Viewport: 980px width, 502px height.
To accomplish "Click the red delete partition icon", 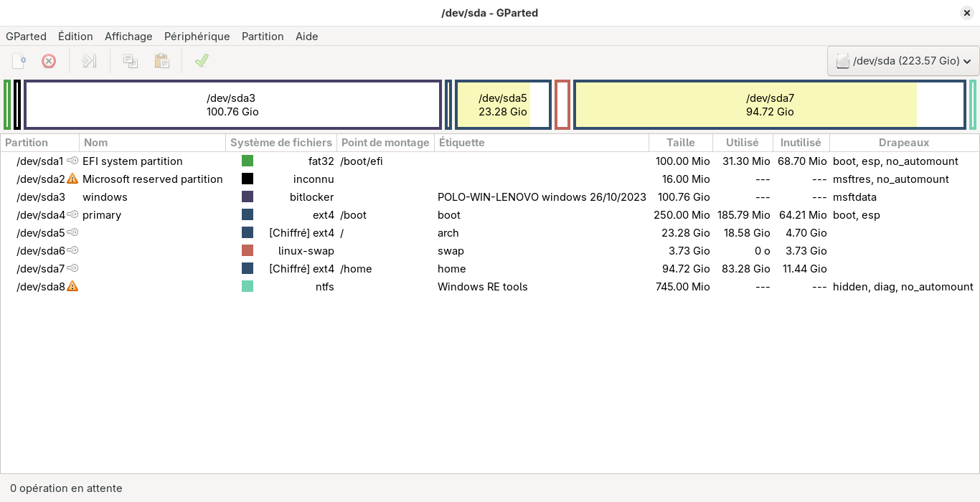I will point(49,61).
